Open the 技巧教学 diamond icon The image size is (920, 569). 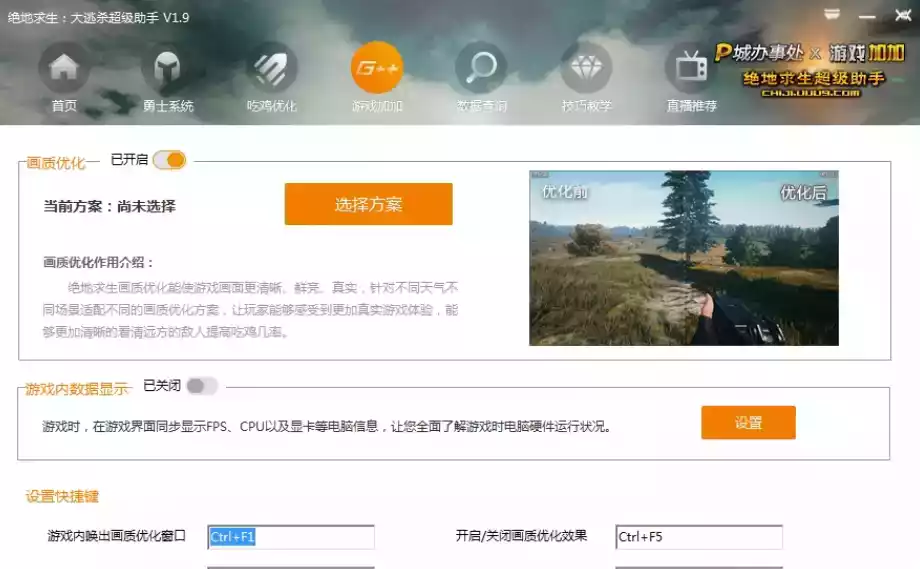pyautogui.click(x=586, y=67)
